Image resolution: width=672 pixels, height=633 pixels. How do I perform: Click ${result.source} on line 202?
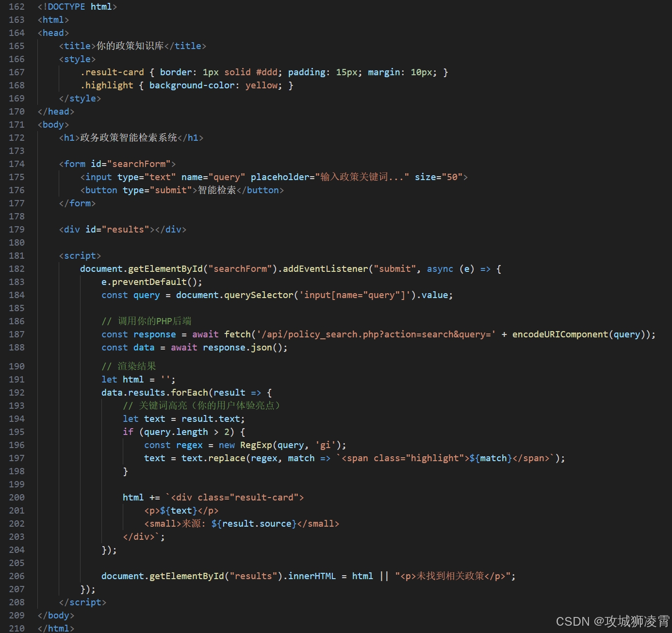tap(254, 524)
